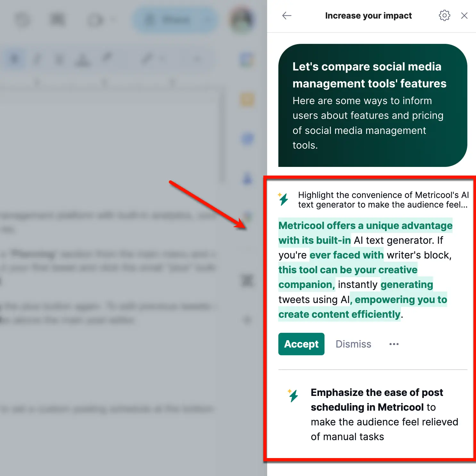The image size is (476, 476).
Task: Toggle italic formatting in the toolbar
Action: click(x=37, y=59)
